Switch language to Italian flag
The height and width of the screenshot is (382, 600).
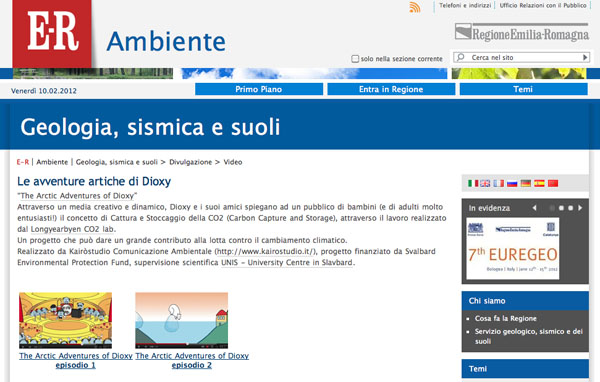473,183
